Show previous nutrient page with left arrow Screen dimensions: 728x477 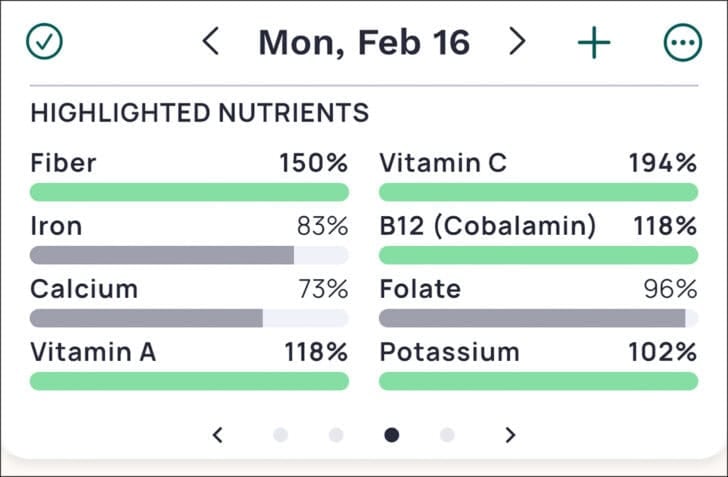click(218, 434)
